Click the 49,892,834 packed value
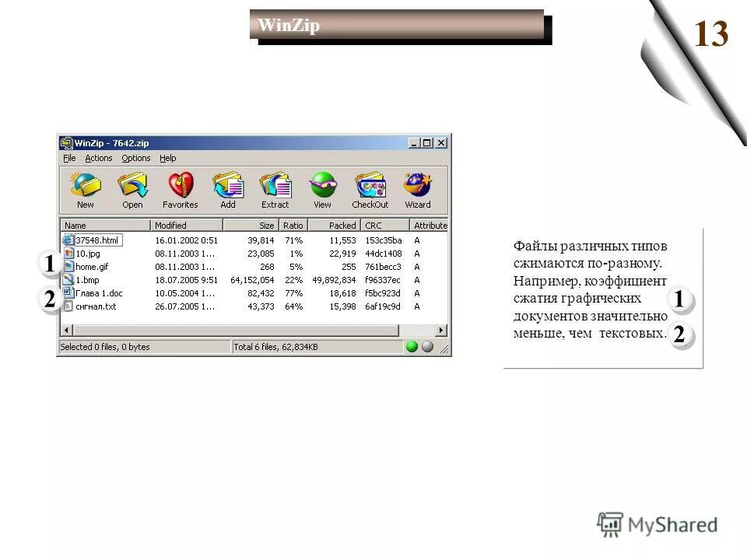The height and width of the screenshot is (560, 747). [334, 280]
